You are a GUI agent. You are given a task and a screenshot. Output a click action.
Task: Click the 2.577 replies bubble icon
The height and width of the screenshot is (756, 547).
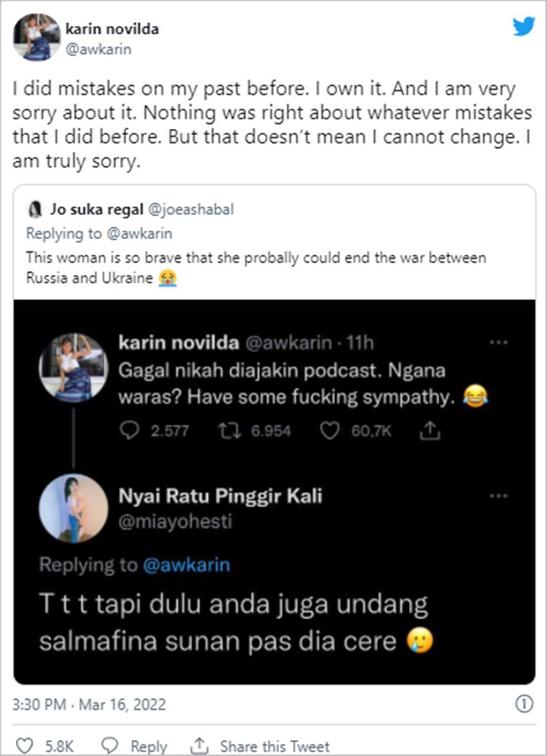(131, 430)
